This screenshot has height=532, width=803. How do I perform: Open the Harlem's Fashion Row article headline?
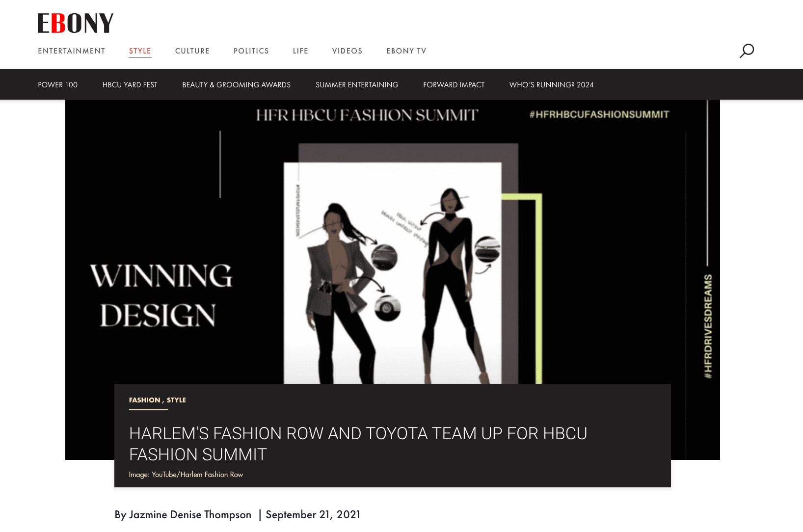(358, 444)
